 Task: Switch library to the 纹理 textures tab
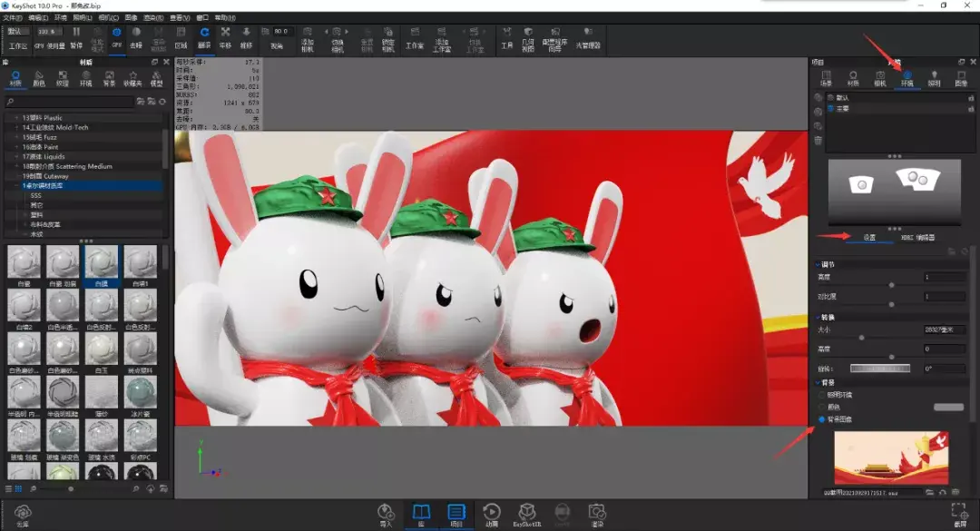click(63, 79)
